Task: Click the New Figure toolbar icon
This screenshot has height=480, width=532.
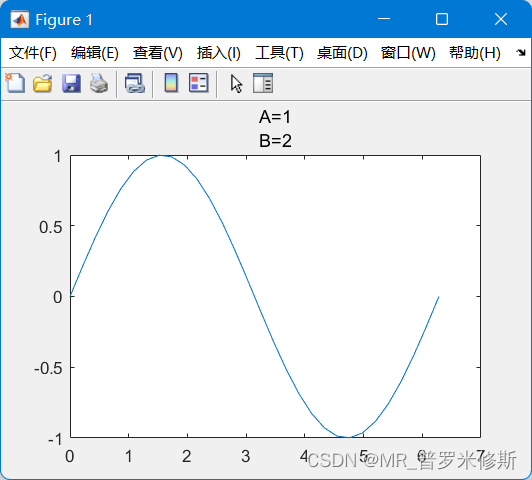Action: pyautogui.click(x=15, y=83)
